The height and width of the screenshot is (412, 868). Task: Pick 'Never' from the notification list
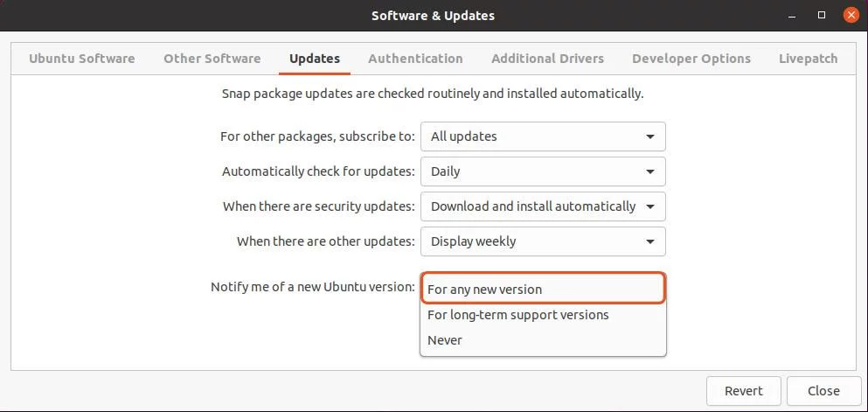click(x=543, y=340)
